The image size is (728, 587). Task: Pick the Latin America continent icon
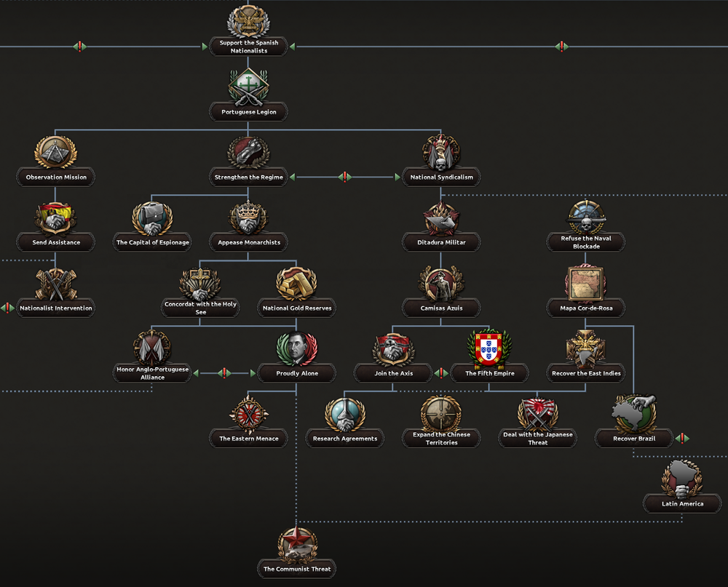pos(682,479)
